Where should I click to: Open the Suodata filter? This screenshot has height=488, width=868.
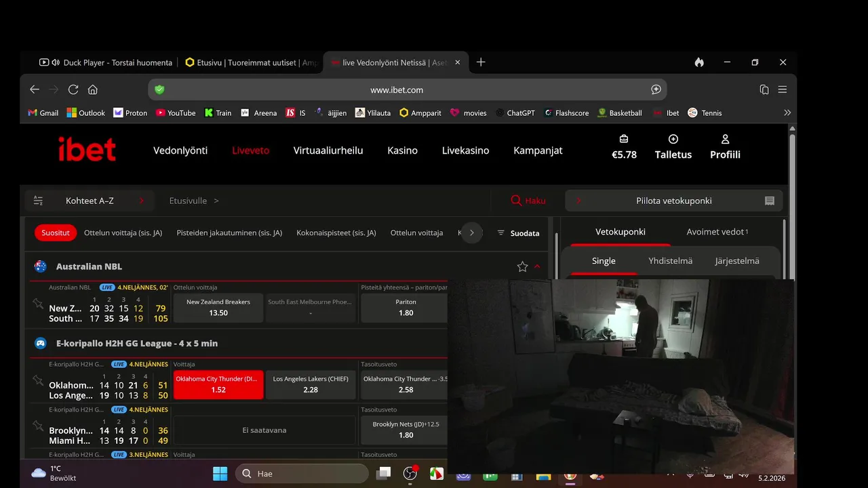(x=518, y=232)
